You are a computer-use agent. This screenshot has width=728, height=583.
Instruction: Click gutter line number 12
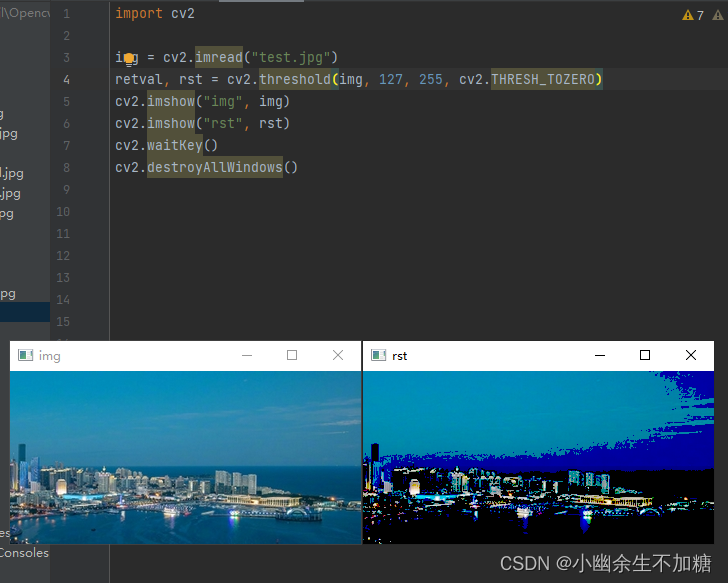tap(63, 256)
